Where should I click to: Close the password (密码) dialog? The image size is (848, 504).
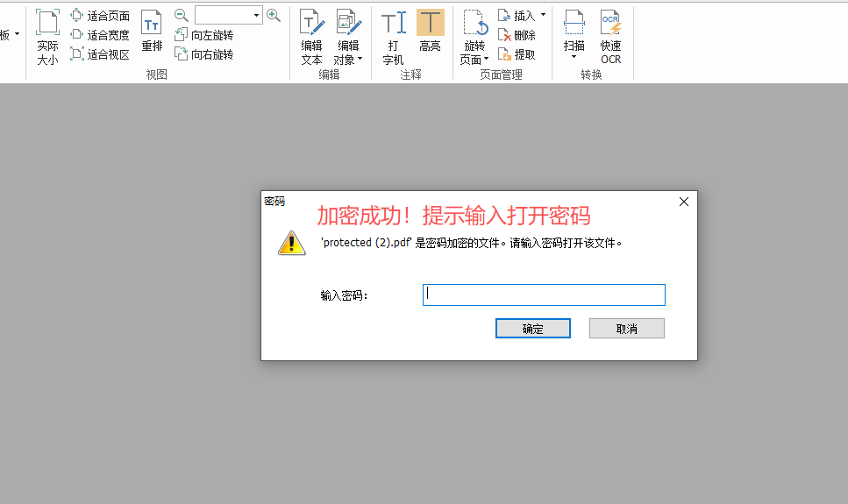coord(684,202)
